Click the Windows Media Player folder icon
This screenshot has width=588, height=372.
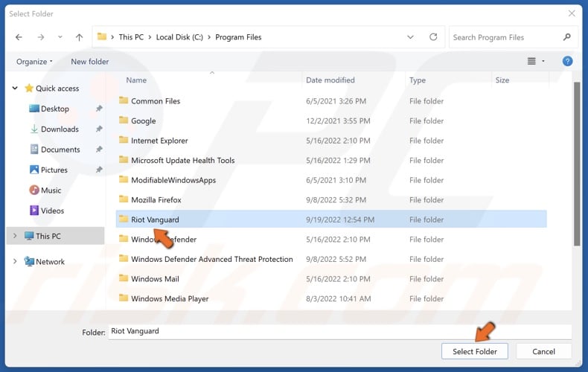(124, 298)
